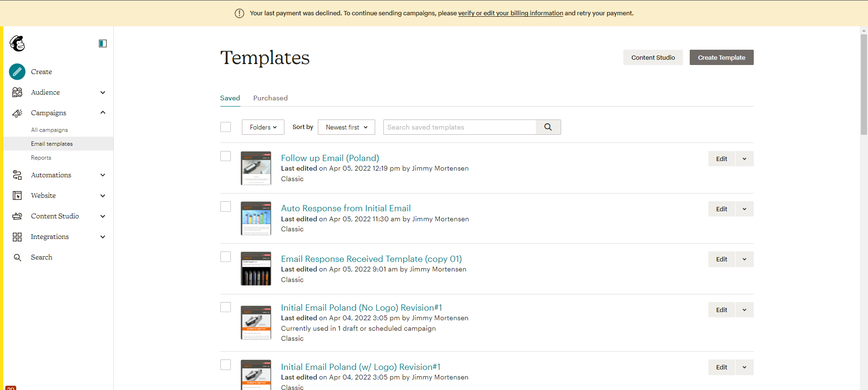The width and height of the screenshot is (868, 390).
Task: Click the Mailchimp Freddie logo
Action: tap(17, 43)
